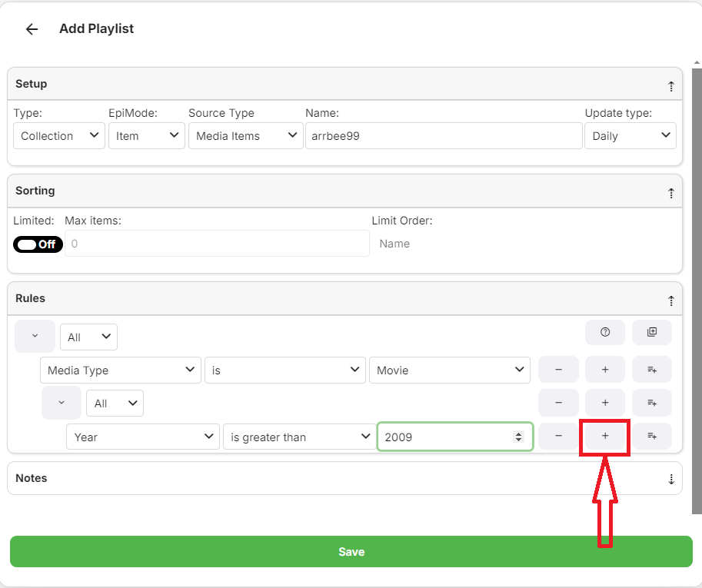Image resolution: width=702 pixels, height=588 pixels.
Task: Remove the Media Type rule with minus
Action: tap(558, 370)
